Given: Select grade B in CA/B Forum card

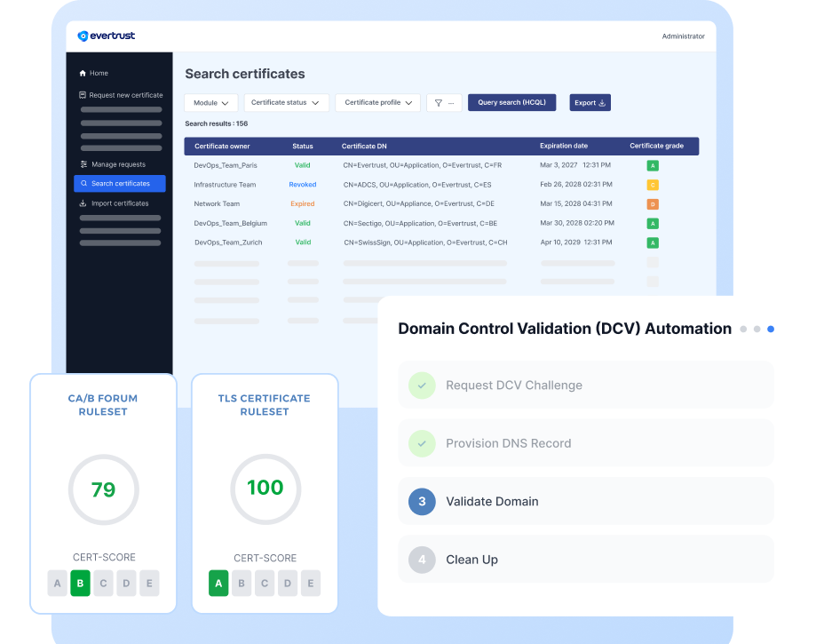Looking at the screenshot, I should pos(81,583).
